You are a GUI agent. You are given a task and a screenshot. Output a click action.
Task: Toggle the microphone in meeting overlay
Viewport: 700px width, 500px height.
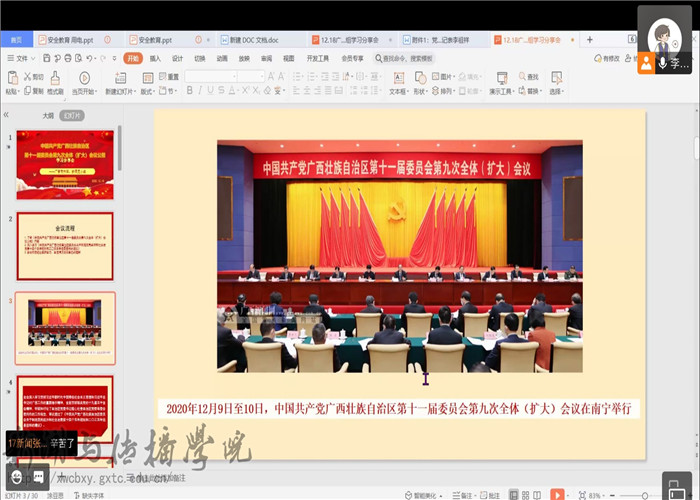(x=663, y=63)
